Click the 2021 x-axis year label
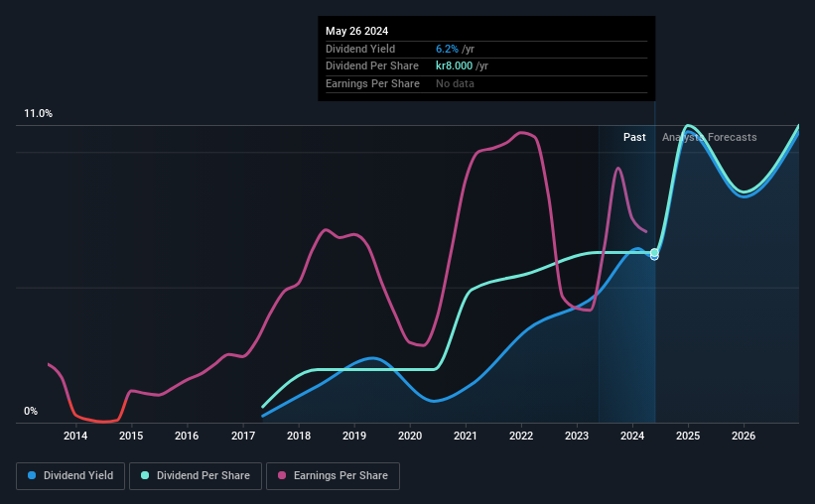This screenshot has width=815, height=504. pyautogui.click(x=466, y=436)
